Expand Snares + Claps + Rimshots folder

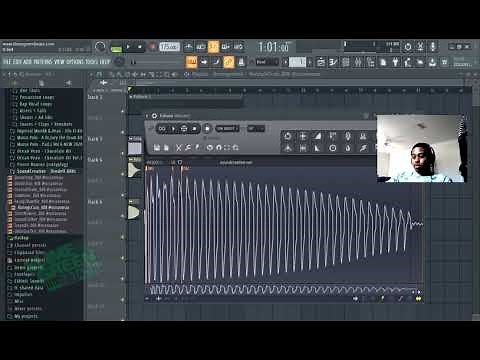point(45,124)
